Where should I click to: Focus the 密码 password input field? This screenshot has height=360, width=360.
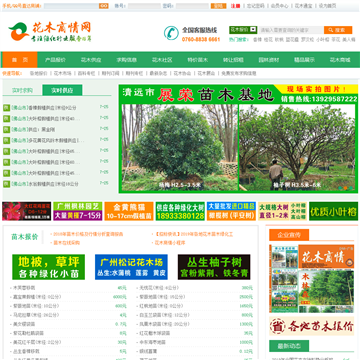pyautogui.click(x=192, y=6)
